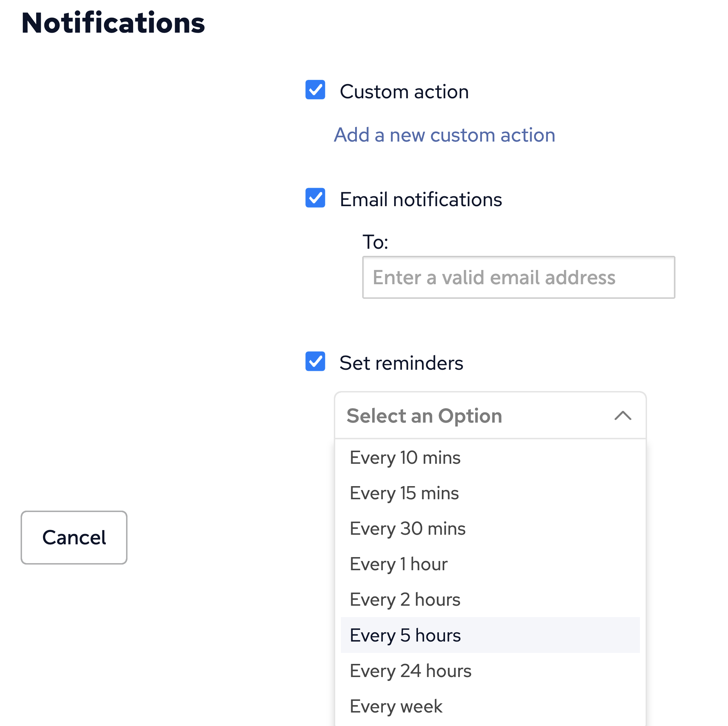Click the email address input field

coord(518,277)
